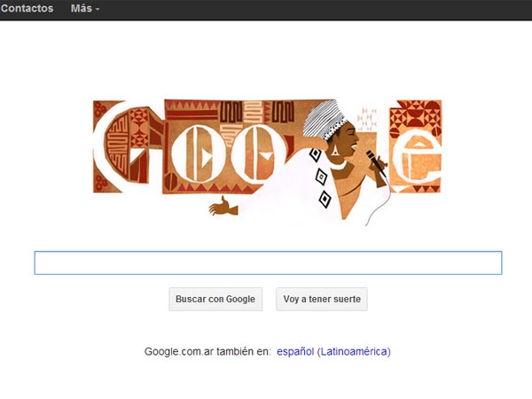Click the singer's white triangle earring
This screenshot has height=399, width=532.
pos(335,151)
